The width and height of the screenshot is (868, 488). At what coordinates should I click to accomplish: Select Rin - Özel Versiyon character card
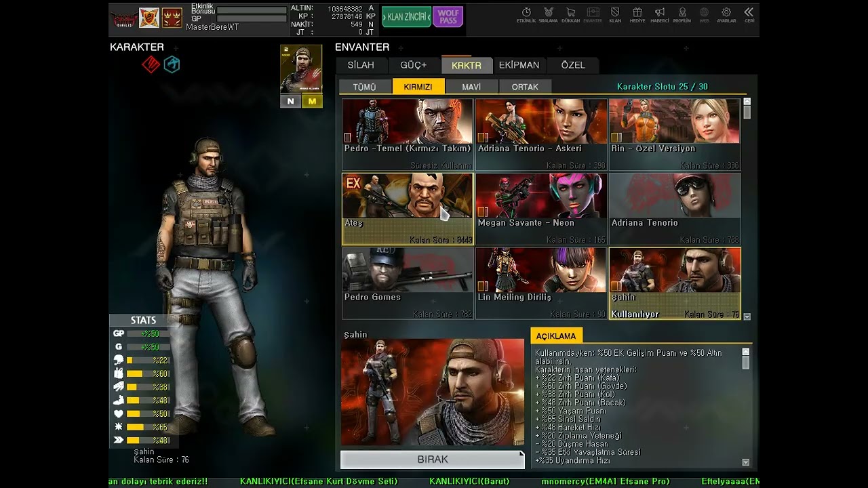pos(675,134)
